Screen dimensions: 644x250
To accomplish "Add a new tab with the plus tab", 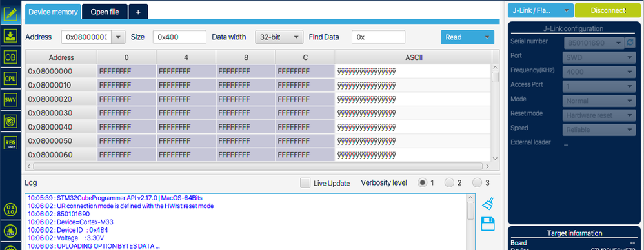I will tap(138, 12).
